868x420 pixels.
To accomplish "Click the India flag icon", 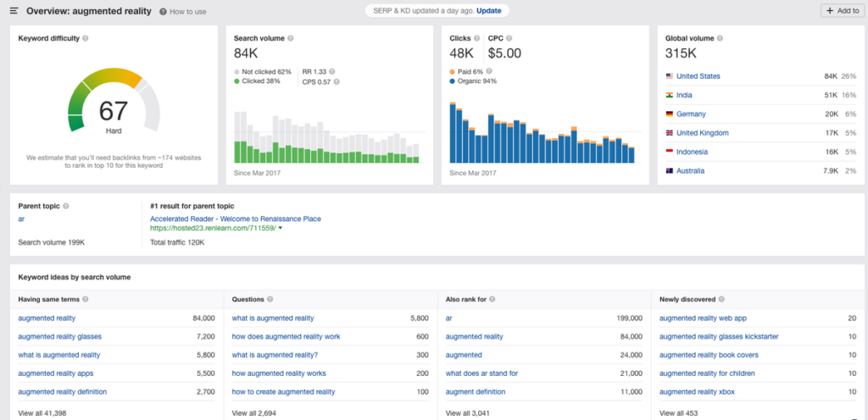I will (670, 95).
